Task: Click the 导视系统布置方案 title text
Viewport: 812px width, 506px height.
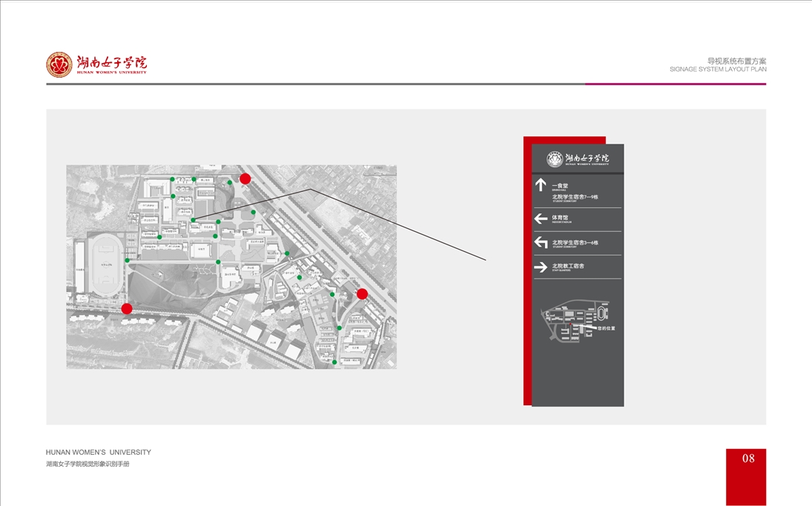Action: point(736,61)
